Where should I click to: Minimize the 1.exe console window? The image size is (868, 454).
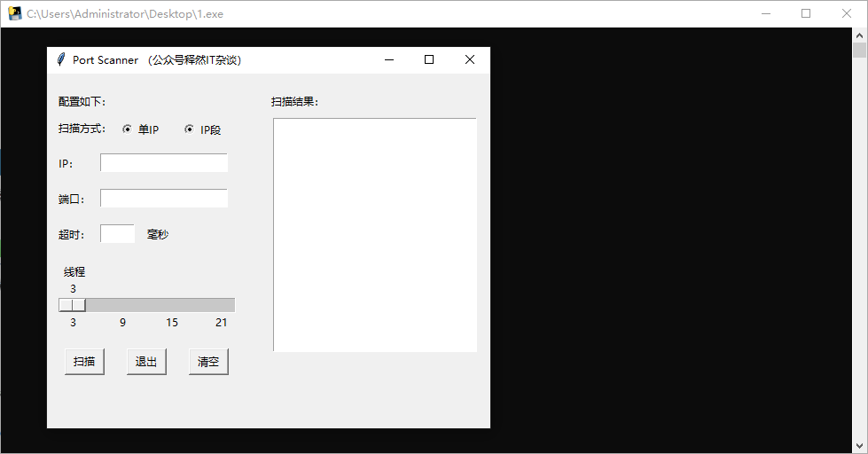pos(766,14)
